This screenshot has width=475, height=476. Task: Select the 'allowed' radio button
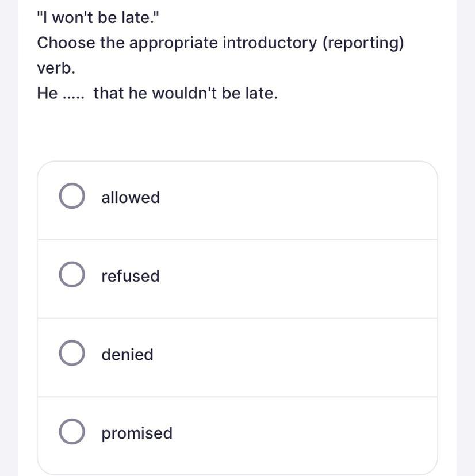pos(72,196)
